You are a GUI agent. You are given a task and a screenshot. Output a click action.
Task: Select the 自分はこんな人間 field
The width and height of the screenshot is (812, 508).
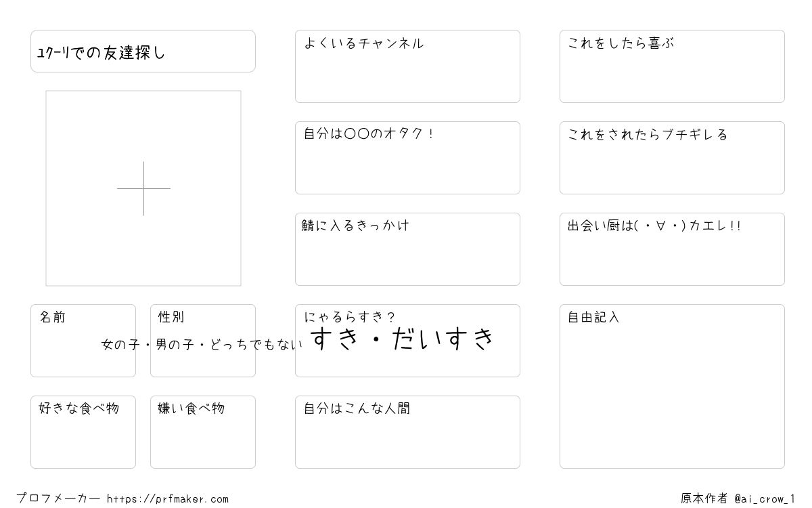click(x=407, y=432)
